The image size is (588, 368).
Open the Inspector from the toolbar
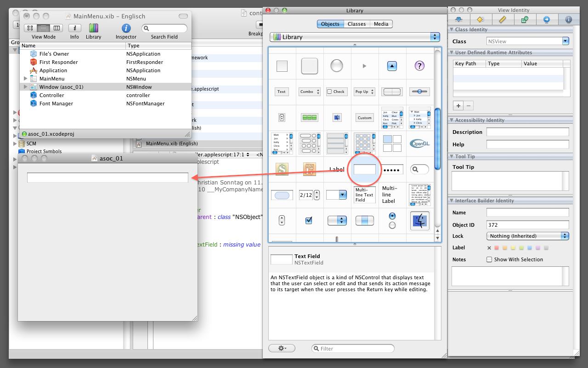coord(126,29)
